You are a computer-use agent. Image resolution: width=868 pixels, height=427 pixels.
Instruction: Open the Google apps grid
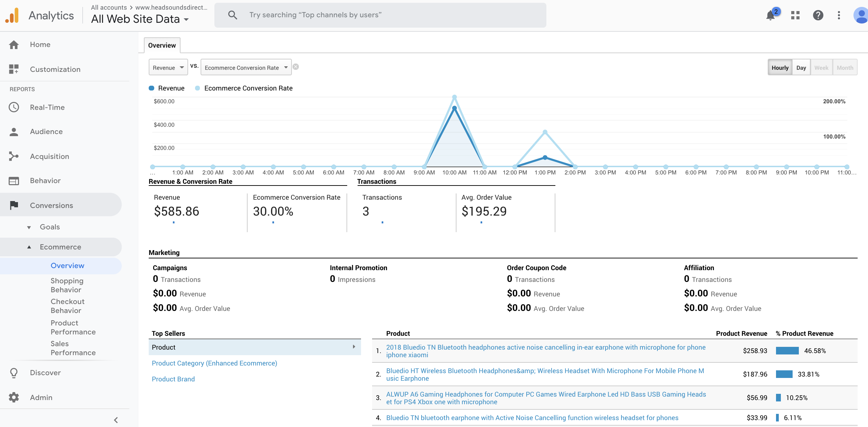click(795, 15)
